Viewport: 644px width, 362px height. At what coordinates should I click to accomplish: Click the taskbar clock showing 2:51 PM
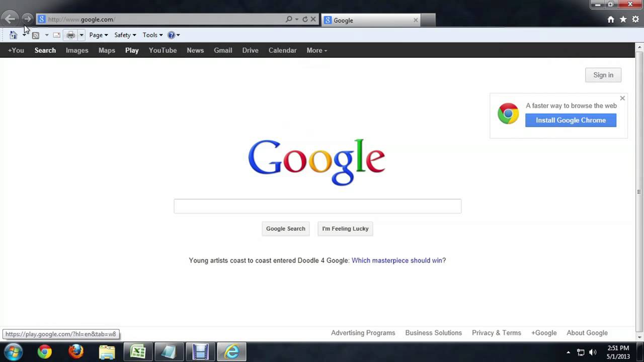(x=618, y=352)
